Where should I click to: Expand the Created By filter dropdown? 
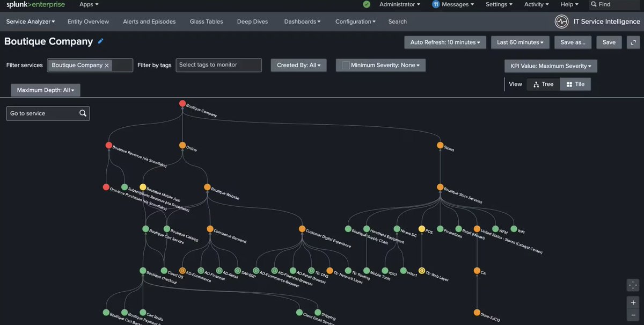coord(298,64)
